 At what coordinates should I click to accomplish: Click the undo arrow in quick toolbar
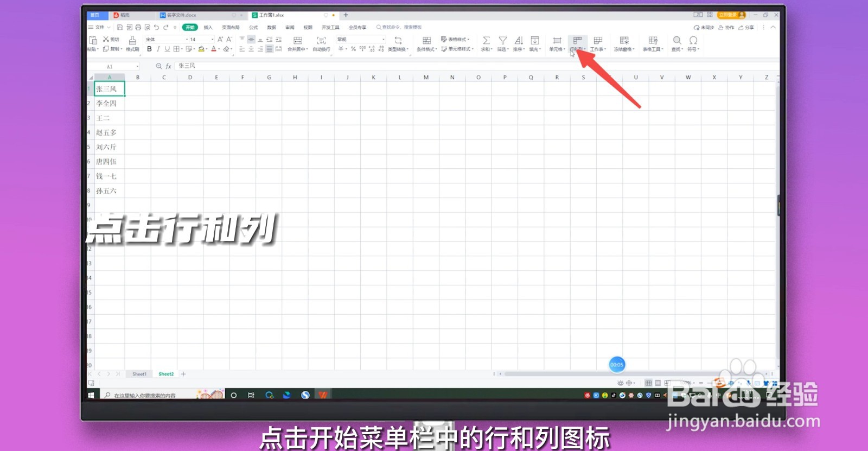[x=156, y=27]
